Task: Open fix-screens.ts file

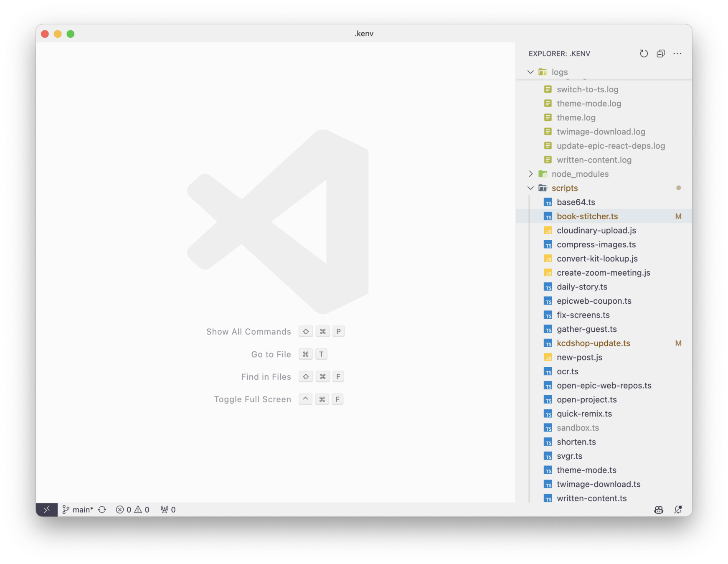Action: click(x=604, y=315)
